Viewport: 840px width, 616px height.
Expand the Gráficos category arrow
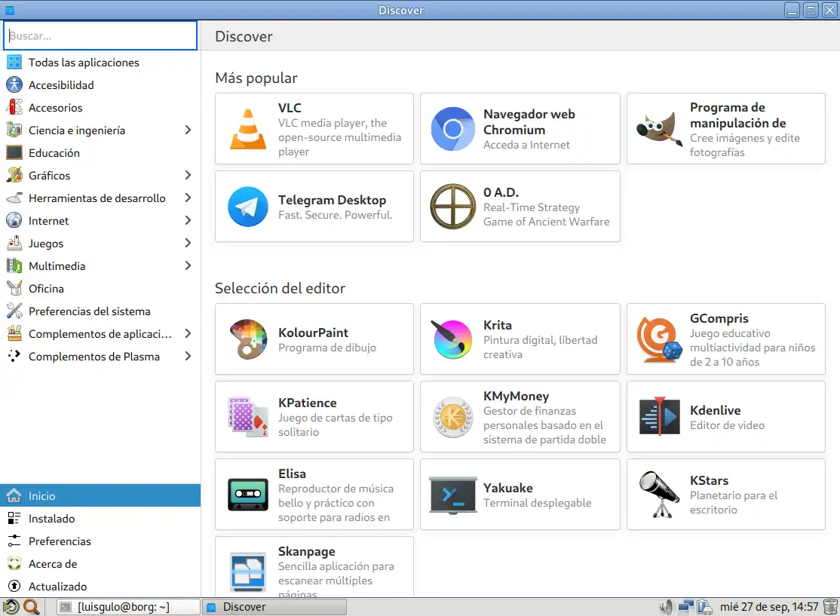pyautogui.click(x=188, y=175)
